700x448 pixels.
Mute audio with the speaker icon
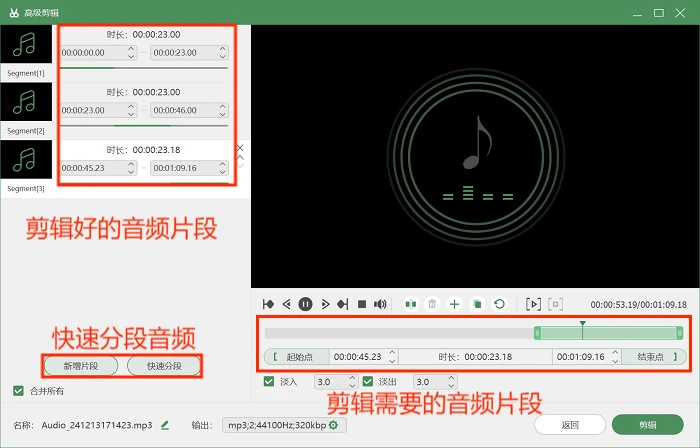[x=380, y=304]
